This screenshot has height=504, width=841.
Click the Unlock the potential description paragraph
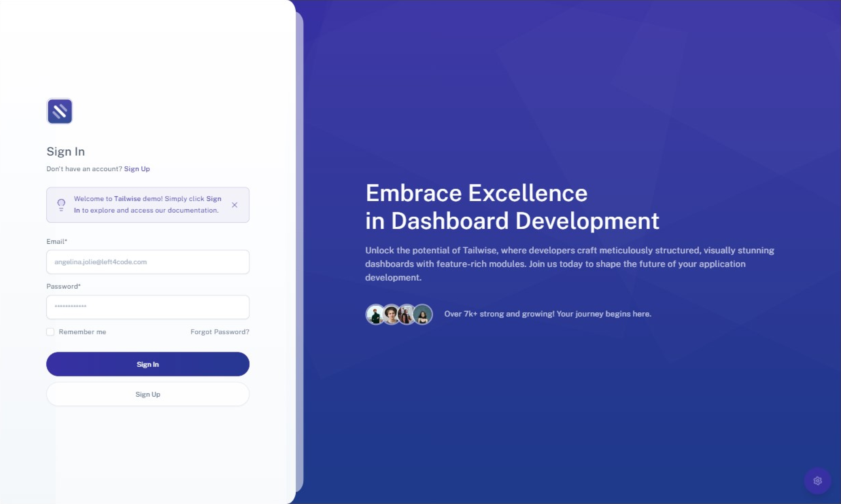click(x=569, y=264)
